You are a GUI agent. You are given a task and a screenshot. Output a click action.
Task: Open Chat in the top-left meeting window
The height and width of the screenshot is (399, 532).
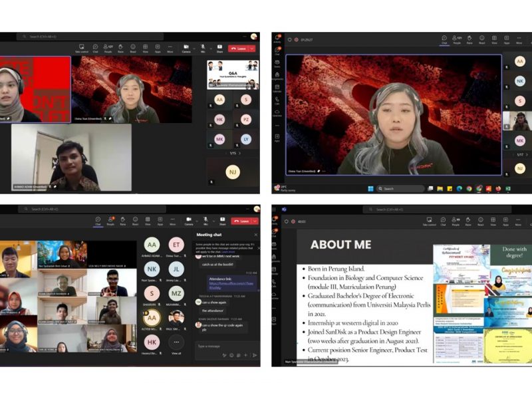(95, 48)
